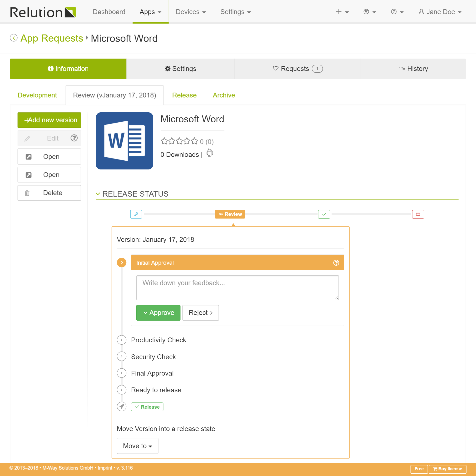Click the Android platform icon
The image size is (476, 476).
210,153
